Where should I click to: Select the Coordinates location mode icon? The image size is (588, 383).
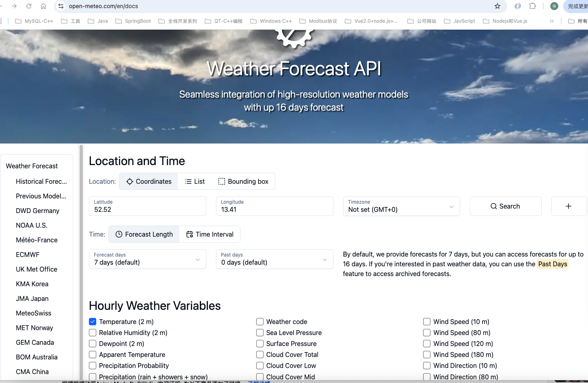pyautogui.click(x=128, y=181)
